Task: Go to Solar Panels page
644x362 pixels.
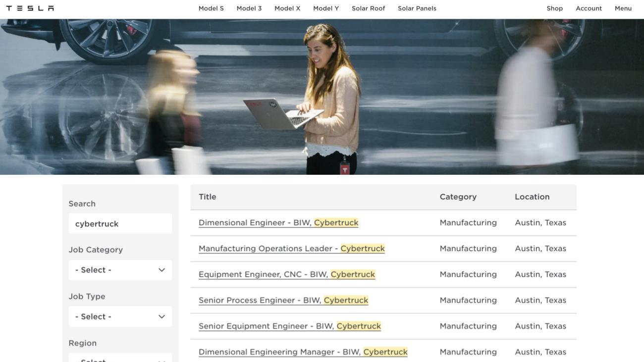Action: point(417,8)
